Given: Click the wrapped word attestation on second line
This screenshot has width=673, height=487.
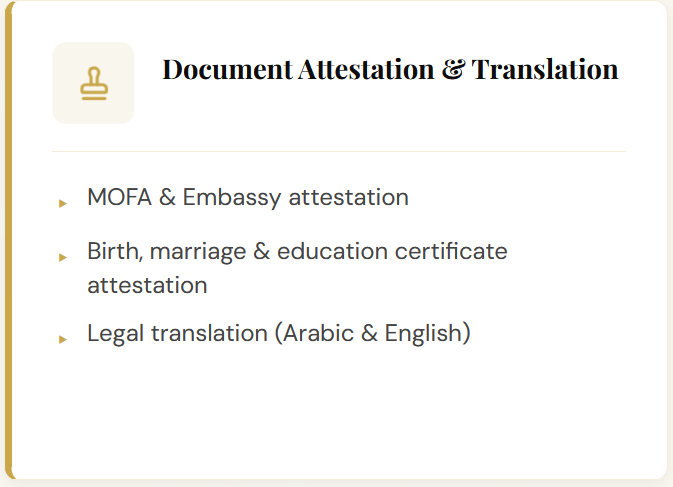Looking at the screenshot, I should click(147, 286).
